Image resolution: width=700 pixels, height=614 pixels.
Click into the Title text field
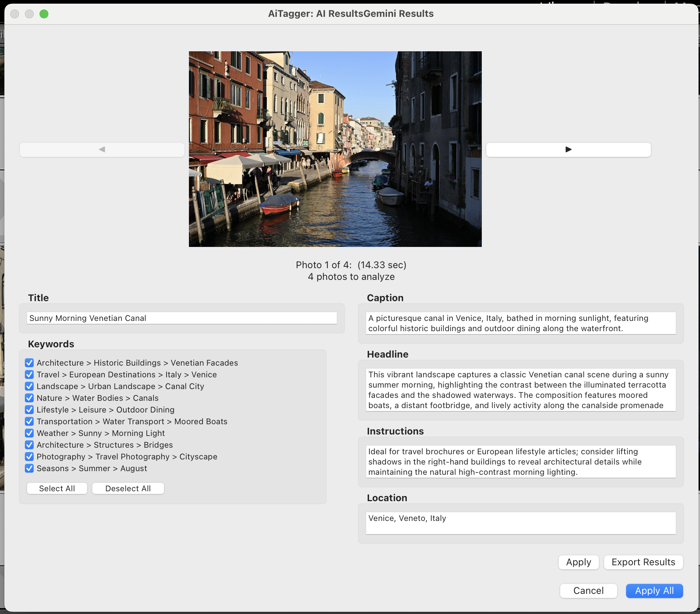[182, 318]
